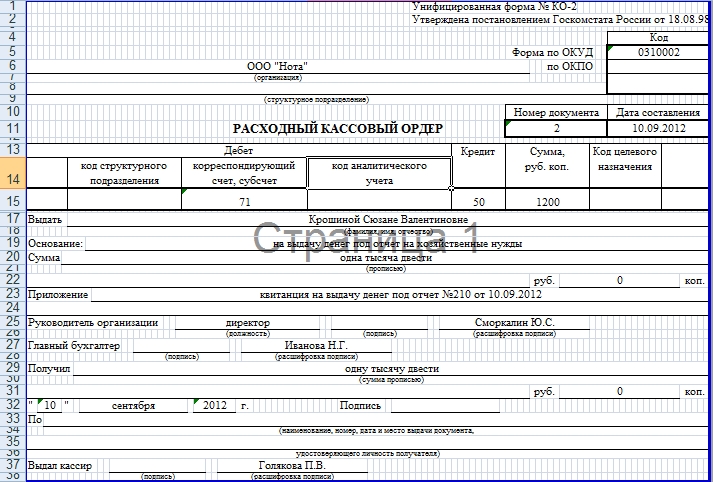
Task: Select the debit account cell '71'
Action: [244, 200]
